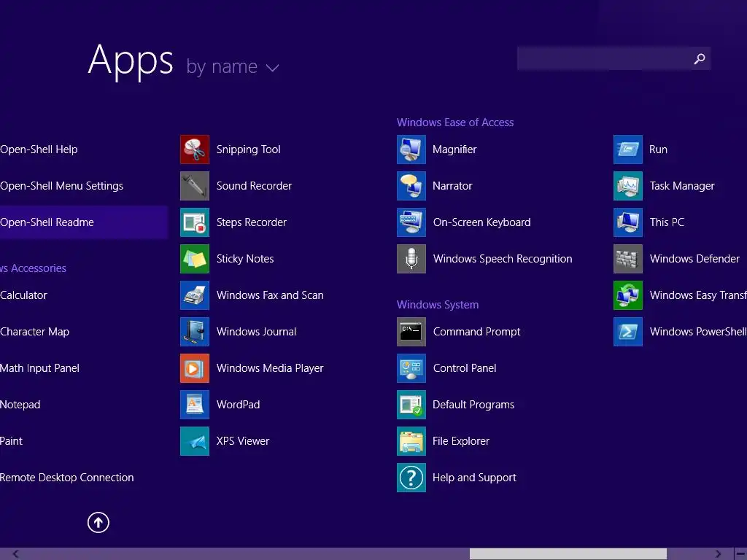The height and width of the screenshot is (560, 747).
Task: Open the XPS Viewer icon
Action: pyautogui.click(x=194, y=441)
